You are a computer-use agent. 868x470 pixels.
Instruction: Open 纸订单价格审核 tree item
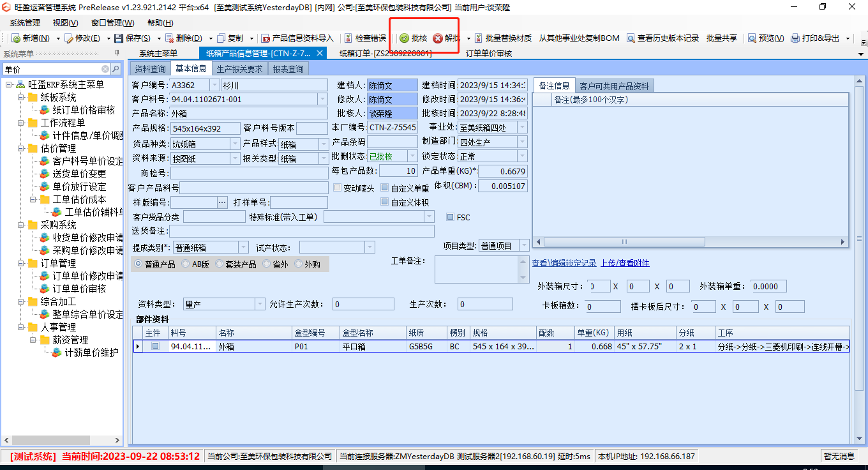84,110
